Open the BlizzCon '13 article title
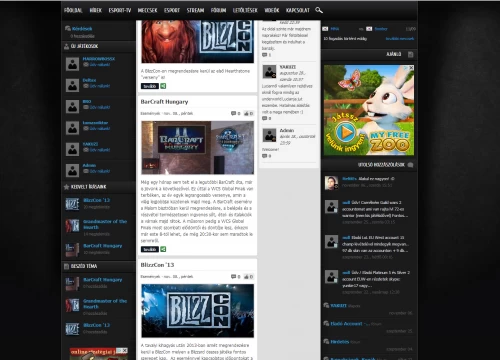 157,265
